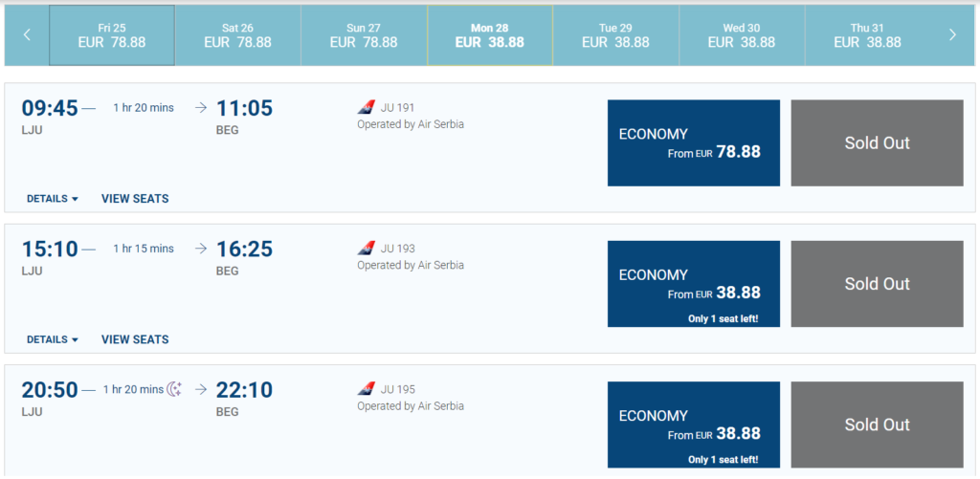Click Air Serbia logo next to JU 195

coord(367,389)
